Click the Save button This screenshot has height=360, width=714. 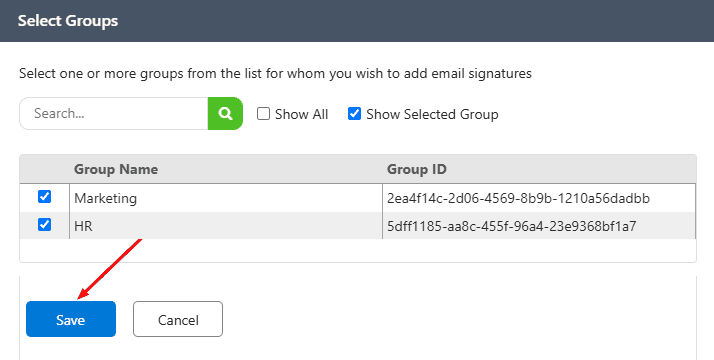(x=71, y=319)
